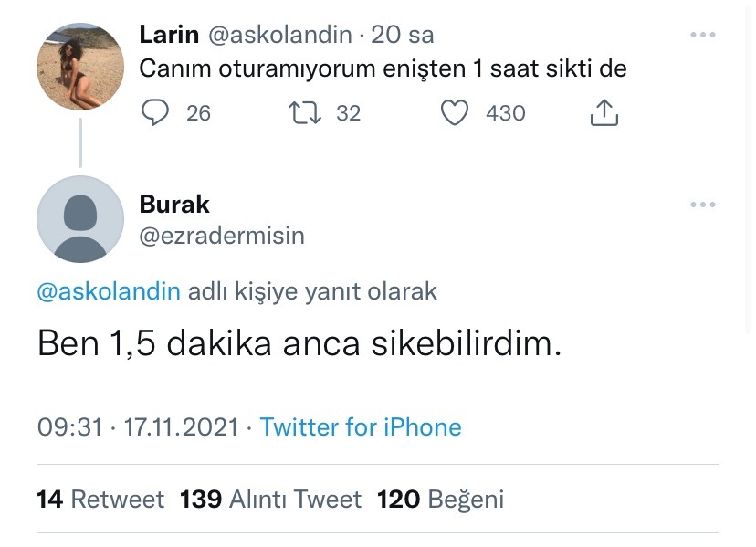Open Larin's profile photo

(80, 67)
